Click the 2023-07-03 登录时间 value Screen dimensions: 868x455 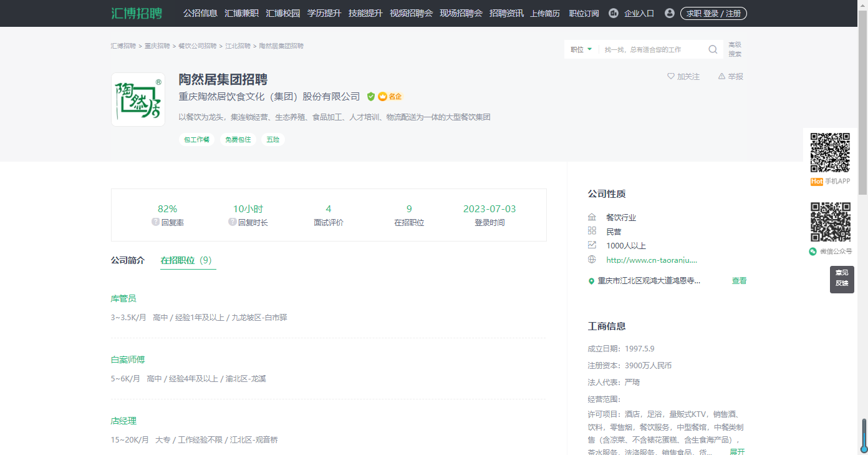489,208
